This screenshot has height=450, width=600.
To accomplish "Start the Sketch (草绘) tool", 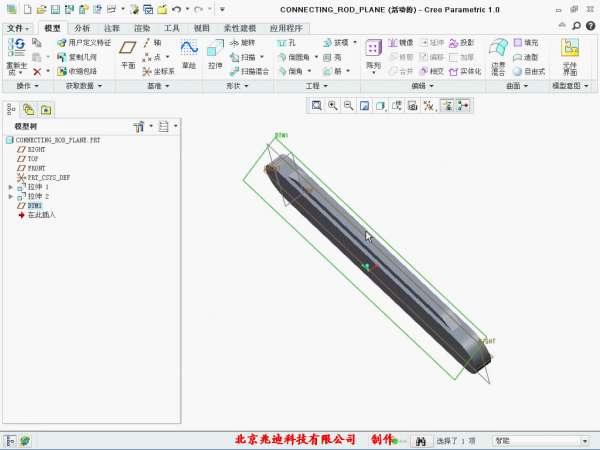I will [189, 54].
